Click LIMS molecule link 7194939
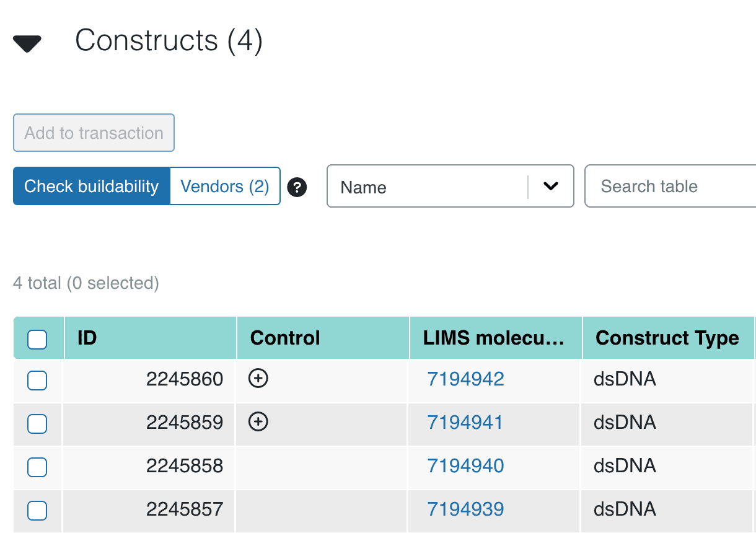Image resolution: width=756 pixels, height=533 pixels. click(465, 509)
